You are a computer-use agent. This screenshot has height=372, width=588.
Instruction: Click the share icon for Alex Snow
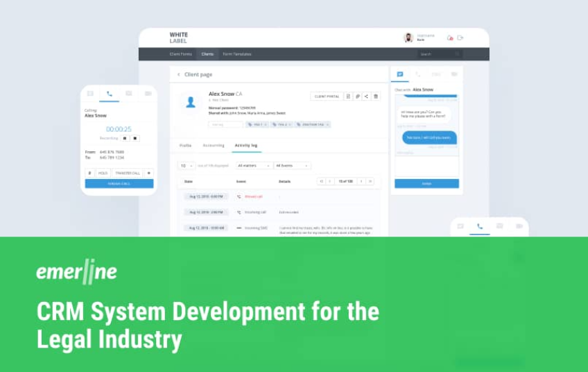(x=366, y=96)
